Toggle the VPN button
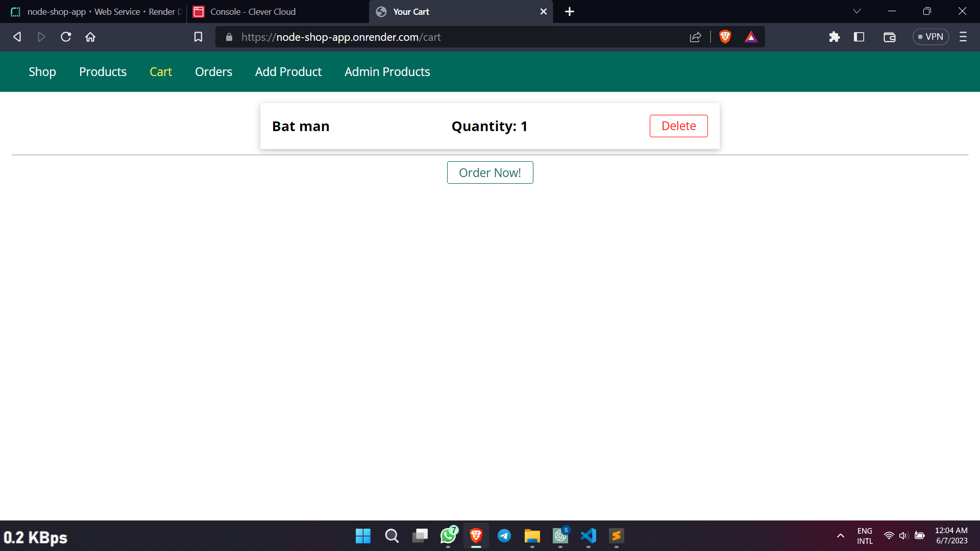 pyautogui.click(x=930, y=37)
